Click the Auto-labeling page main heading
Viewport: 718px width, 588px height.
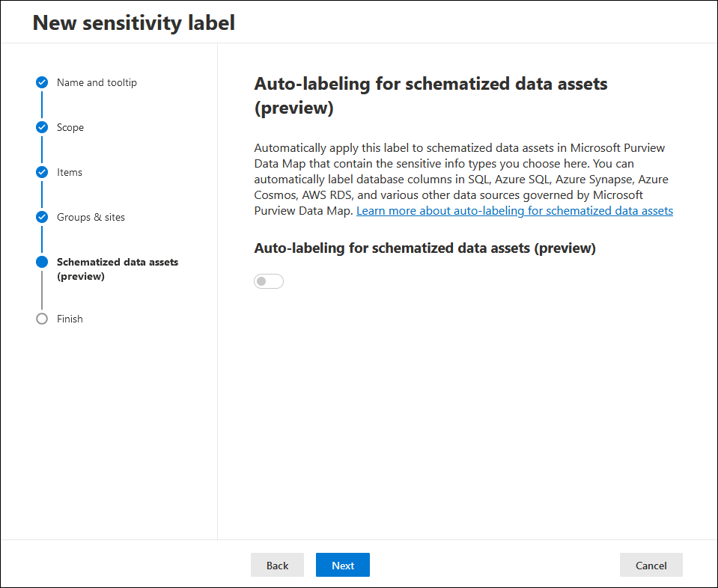click(431, 96)
